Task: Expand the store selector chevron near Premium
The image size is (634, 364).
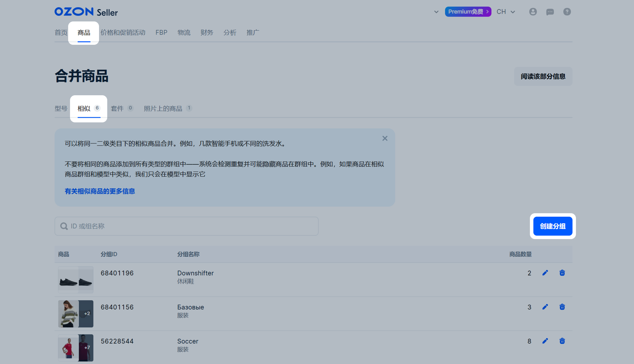Action: click(x=436, y=12)
